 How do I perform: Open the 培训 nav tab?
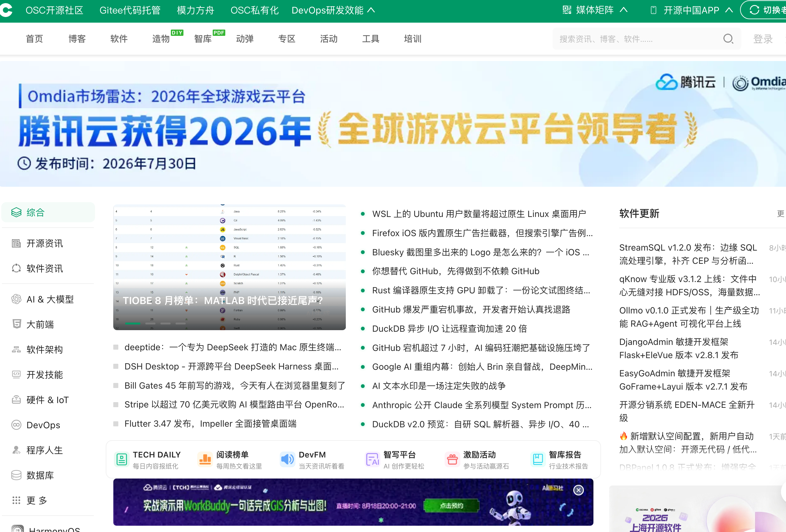pos(413,39)
